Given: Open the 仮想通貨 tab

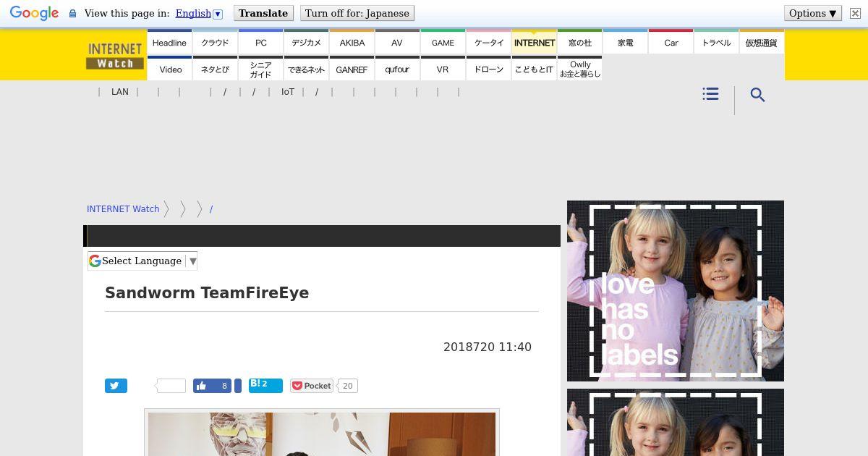Looking at the screenshot, I should tap(762, 43).
